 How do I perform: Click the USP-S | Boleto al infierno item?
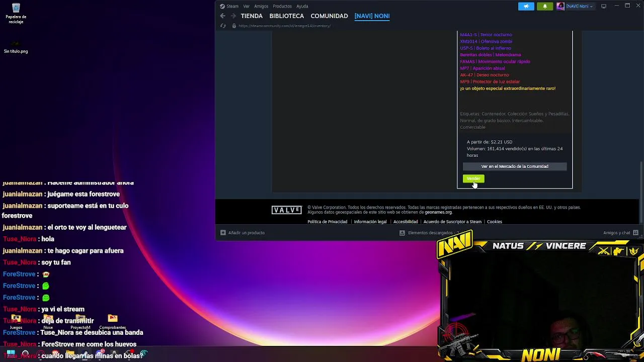(x=486, y=48)
